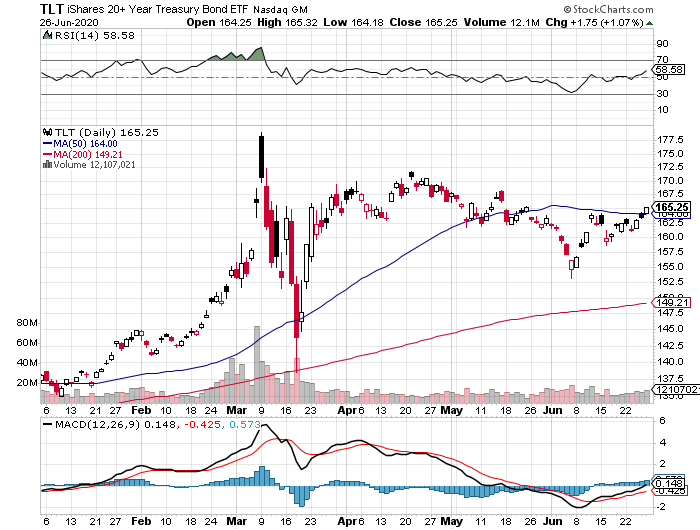Image resolution: width=700 pixels, height=530 pixels.
Task: Click the Volume 12,107,021 legend entry
Action: tap(94, 165)
